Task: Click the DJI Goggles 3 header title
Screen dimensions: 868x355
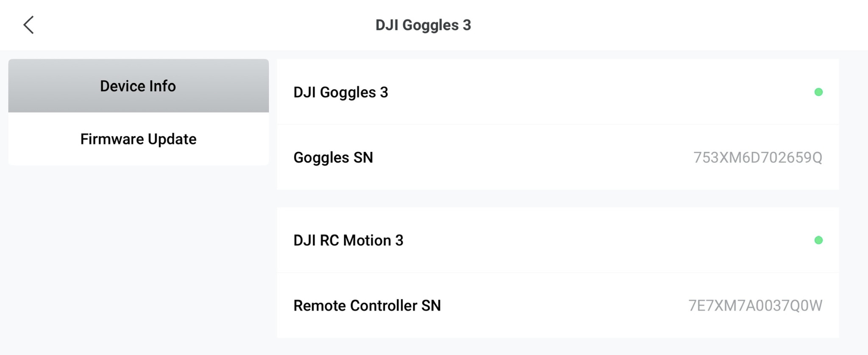Action: (423, 25)
